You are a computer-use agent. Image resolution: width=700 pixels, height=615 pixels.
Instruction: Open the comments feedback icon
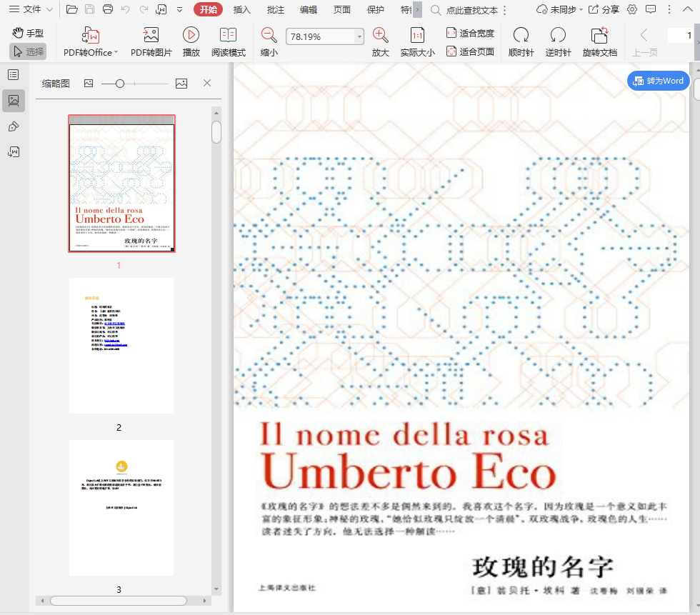(651, 9)
